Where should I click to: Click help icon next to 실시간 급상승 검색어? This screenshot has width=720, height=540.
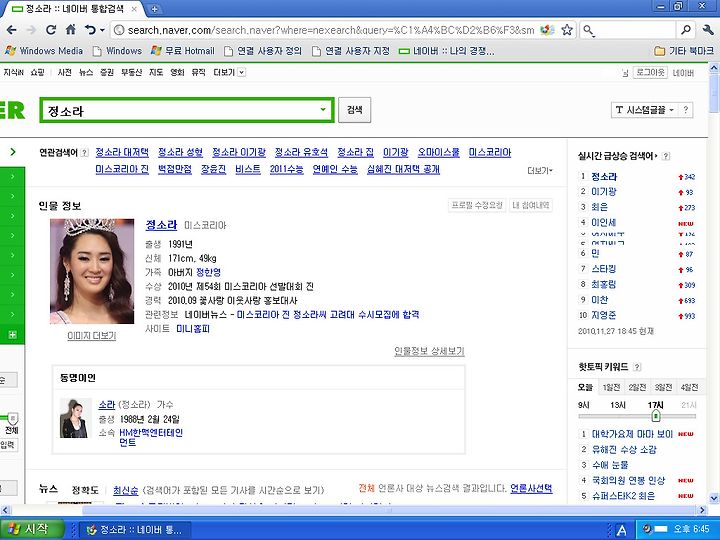click(x=666, y=156)
